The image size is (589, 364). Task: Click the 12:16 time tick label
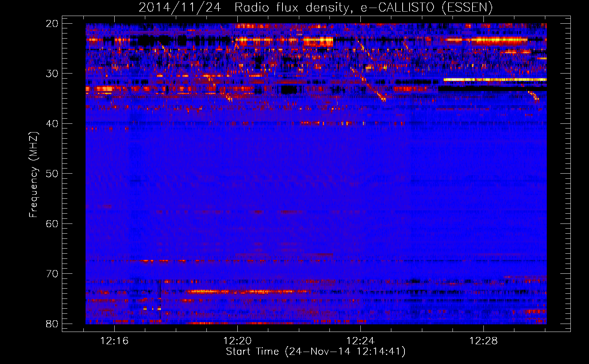(115, 341)
